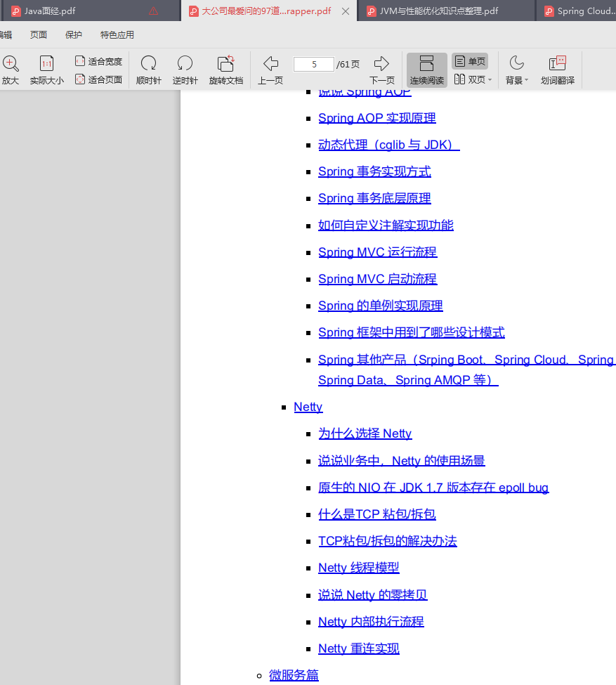Viewport: 616px width, 685px height.
Task: Click warning icon on Java面经.pdf tab
Action: pyautogui.click(x=153, y=11)
